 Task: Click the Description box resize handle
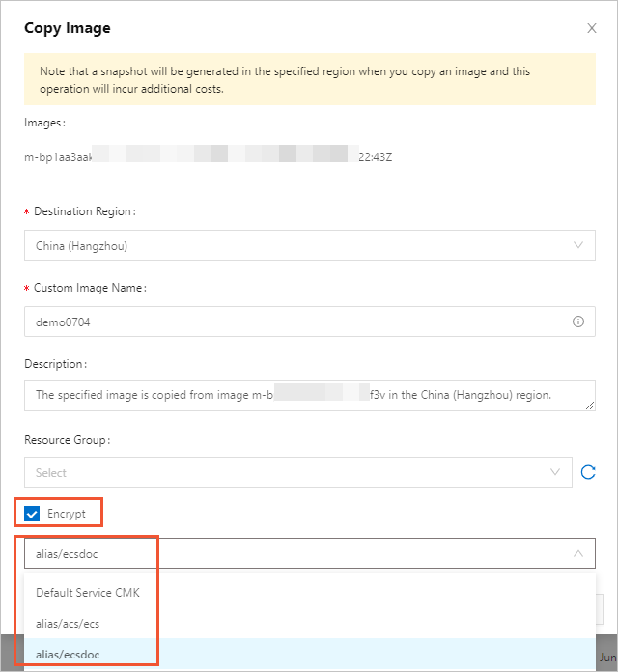pos(590,406)
